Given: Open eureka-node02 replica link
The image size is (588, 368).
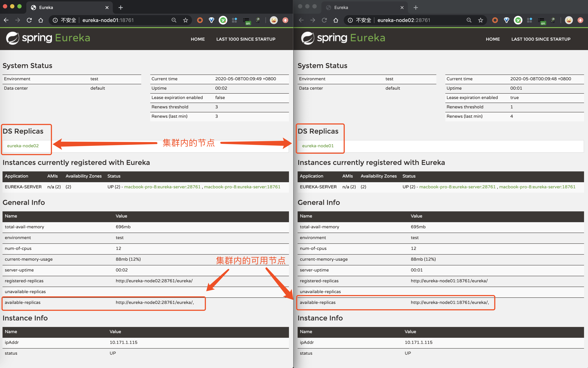Looking at the screenshot, I should tap(23, 146).
